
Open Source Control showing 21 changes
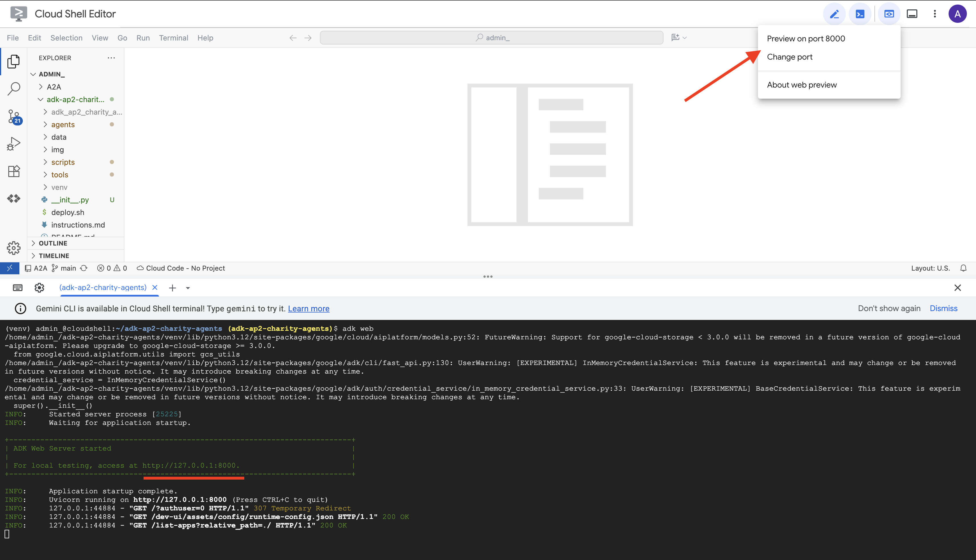pyautogui.click(x=13, y=116)
